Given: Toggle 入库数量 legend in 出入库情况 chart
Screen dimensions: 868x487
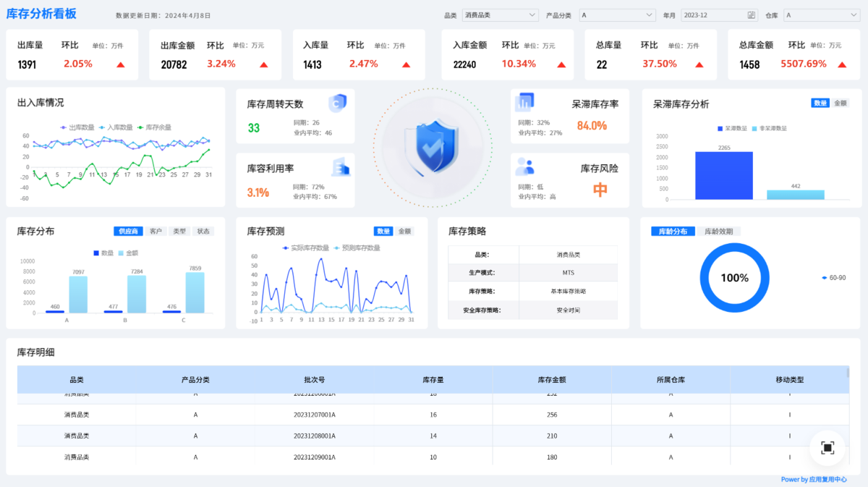Looking at the screenshot, I should 116,127.
